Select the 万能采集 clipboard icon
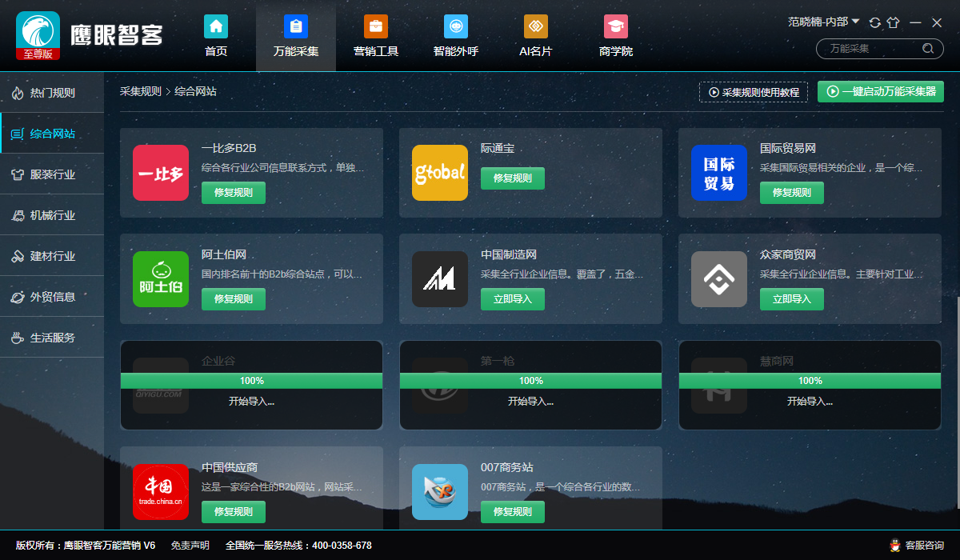 pyautogui.click(x=296, y=26)
